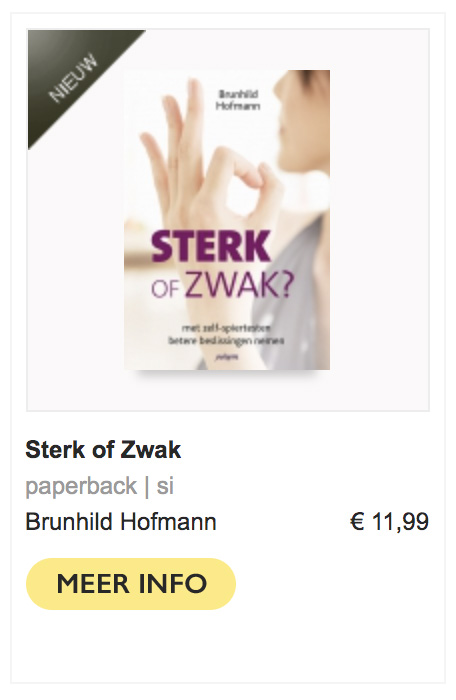Image resolution: width=456 pixels, height=700 pixels.
Task: Open the Sterk of Zwak book cover thumbnail
Action: pyautogui.click(x=227, y=220)
